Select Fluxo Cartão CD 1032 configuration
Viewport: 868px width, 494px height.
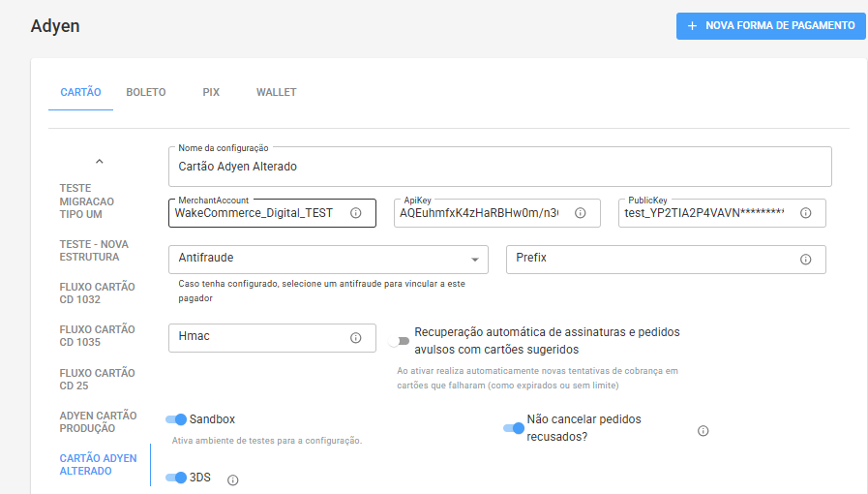pos(98,293)
